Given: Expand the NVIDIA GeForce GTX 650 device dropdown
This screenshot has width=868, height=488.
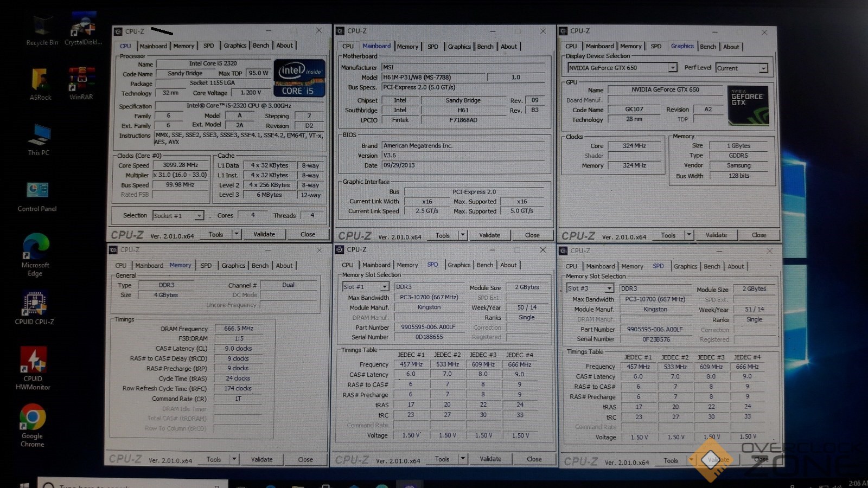Looking at the screenshot, I should pyautogui.click(x=622, y=68).
